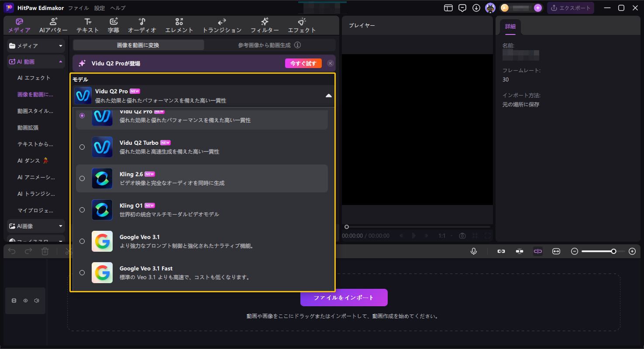The image size is (644, 349).
Task: Click the voiceover microphone icon above the timeline
Action: click(474, 251)
